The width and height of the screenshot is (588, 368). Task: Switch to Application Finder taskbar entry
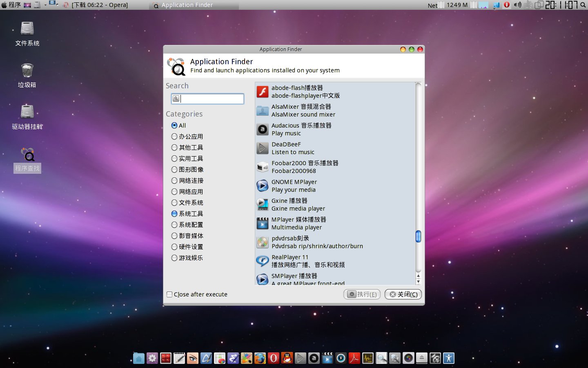194,5
